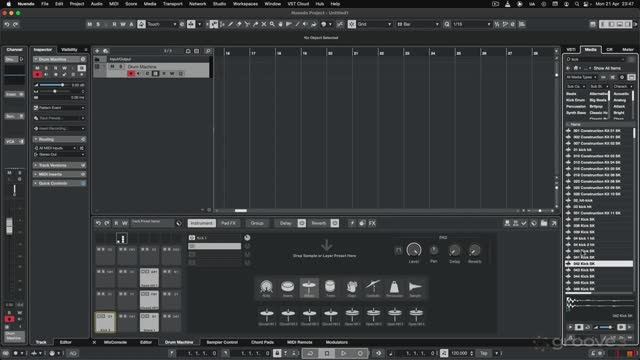Image resolution: width=640 pixels, height=360 pixels.
Task: Select the Cymbals instrument category icon
Action: tap(373, 287)
